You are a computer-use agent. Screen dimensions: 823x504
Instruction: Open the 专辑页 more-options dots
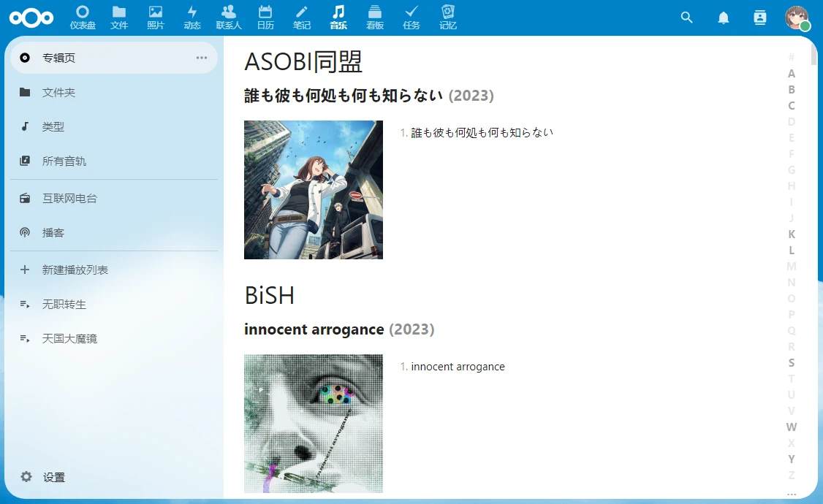click(x=202, y=58)
